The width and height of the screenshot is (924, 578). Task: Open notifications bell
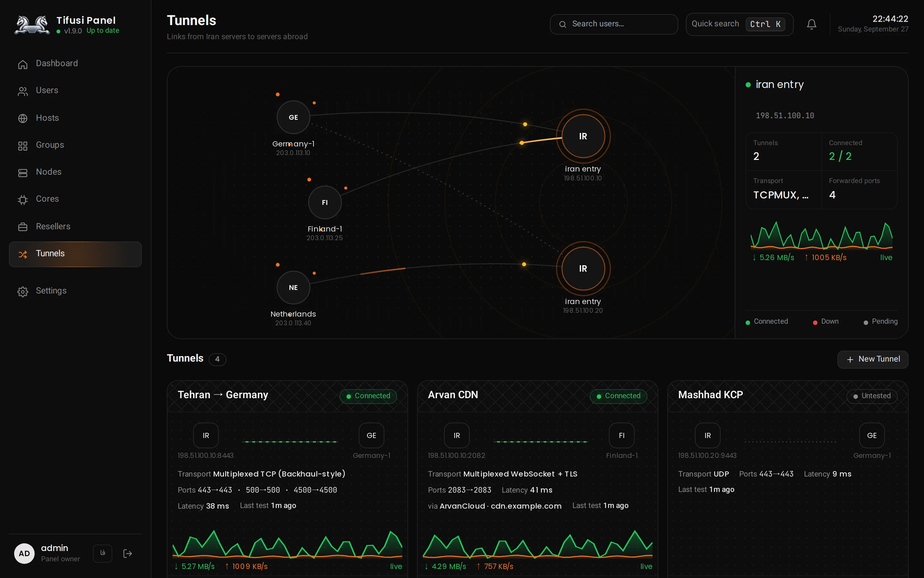point(811,24)
